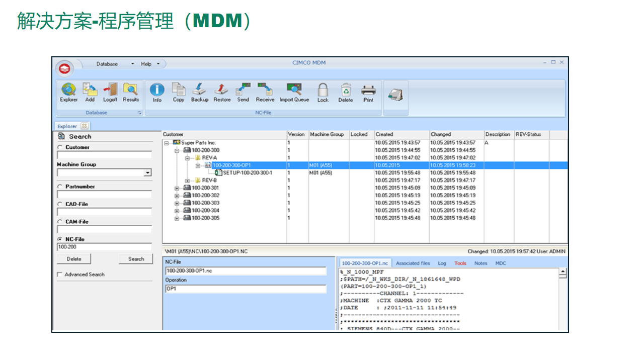The width and height of the screenshot is (644, 362).
Task: Select the 100-200-304 tree item
Action: 205,211
